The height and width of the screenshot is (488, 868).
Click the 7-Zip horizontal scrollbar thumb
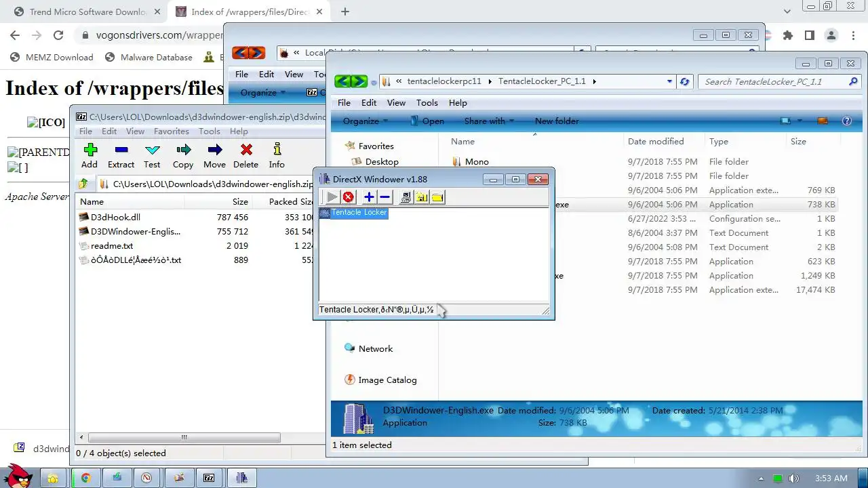pos(184,438)
